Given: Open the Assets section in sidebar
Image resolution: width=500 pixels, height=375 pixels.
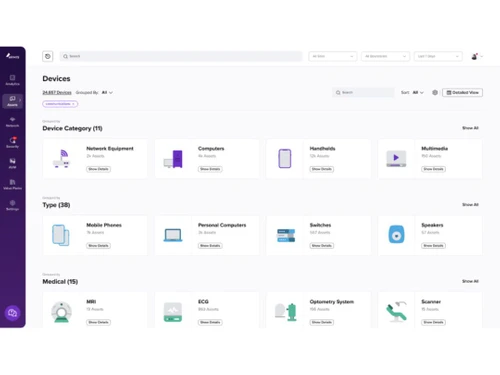Looking at the screenshot, I should (x=12, y=101).
